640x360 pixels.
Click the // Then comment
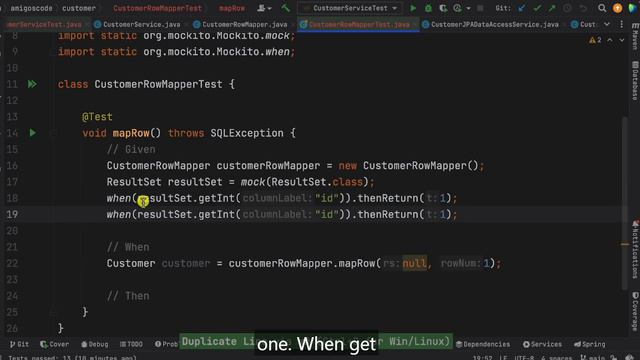[128, 296]
